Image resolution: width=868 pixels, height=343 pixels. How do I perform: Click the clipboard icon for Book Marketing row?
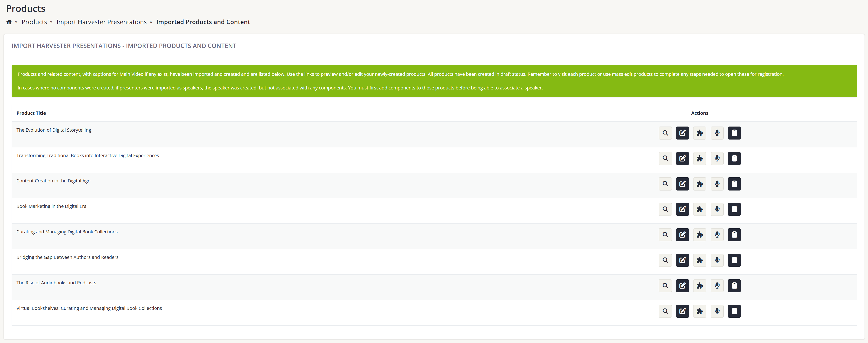[x=734, y=209]
